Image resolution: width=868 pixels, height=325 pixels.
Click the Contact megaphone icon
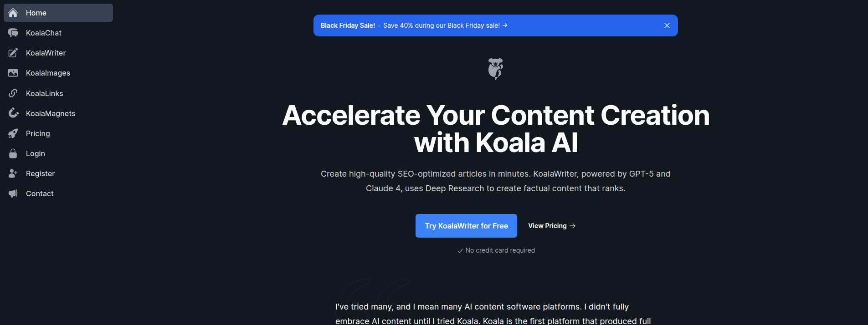pyautogui.click(x=13, y=193)
